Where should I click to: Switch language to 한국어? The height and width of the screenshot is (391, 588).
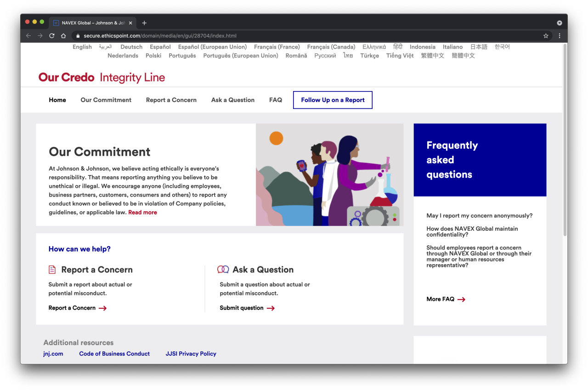503,47
